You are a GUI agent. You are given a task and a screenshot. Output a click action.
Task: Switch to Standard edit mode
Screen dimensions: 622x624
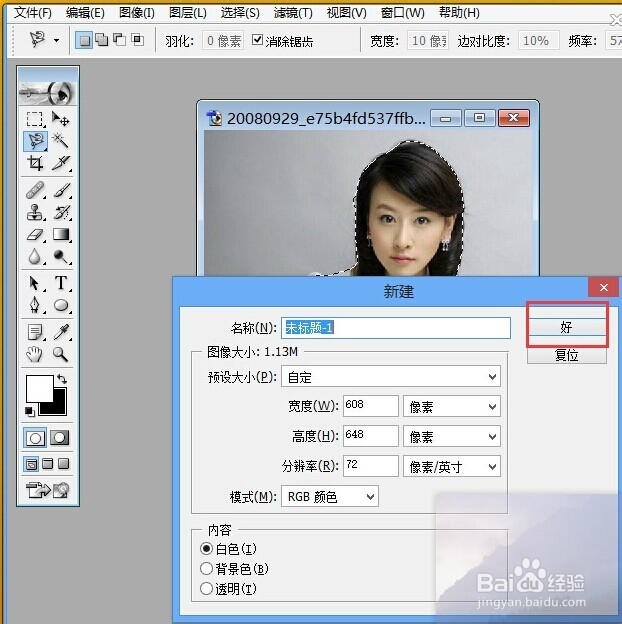[x=35, y=438]
